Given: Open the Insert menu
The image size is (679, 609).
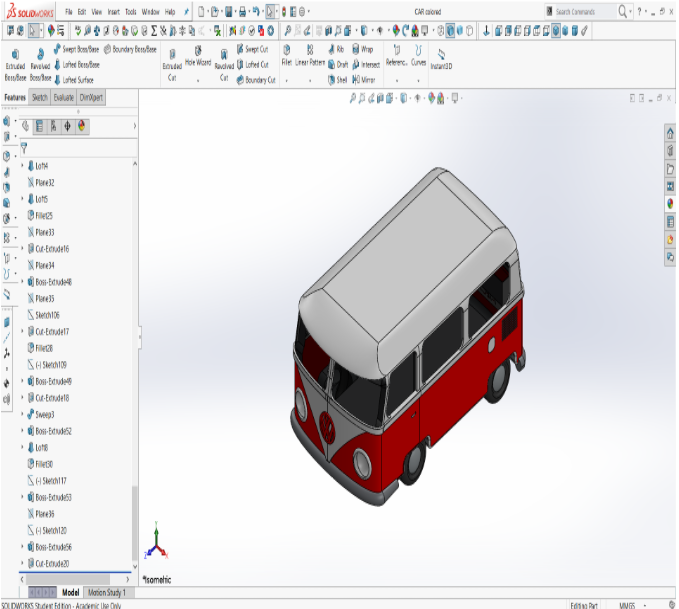Looking at the screenshot, I should pyautogui.click(x=113, y=12).
